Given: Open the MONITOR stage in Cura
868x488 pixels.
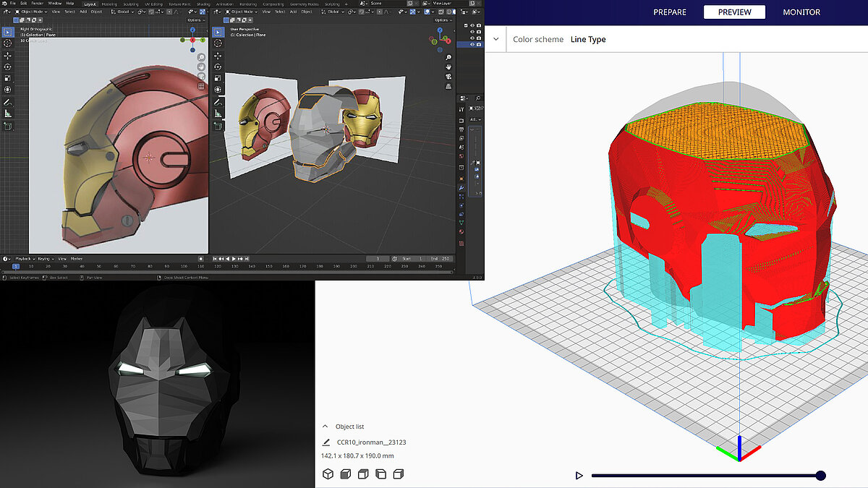Looking at the screenshot, I should (x=801, y=12).
